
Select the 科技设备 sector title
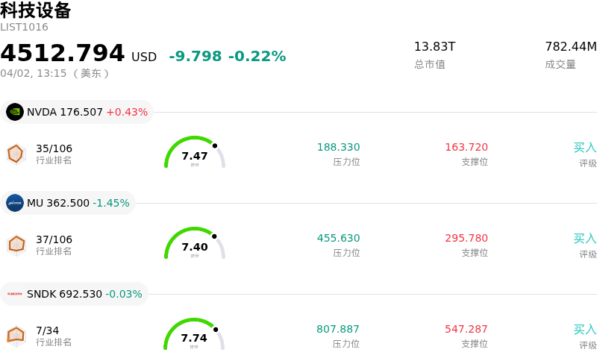[x=36, y=10]
